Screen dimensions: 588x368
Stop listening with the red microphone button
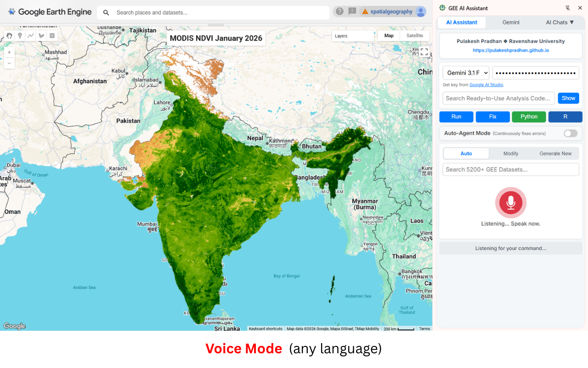click(511, 203)
